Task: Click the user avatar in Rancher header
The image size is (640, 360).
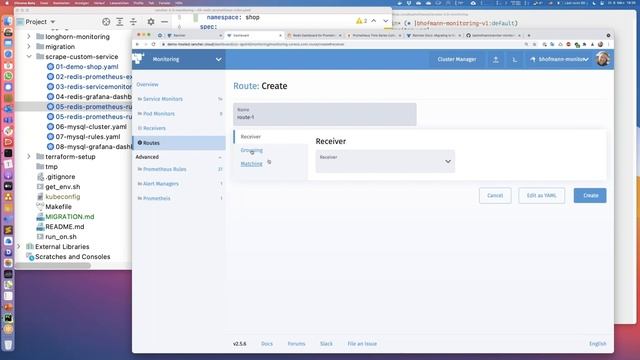Action: (603, 59)
